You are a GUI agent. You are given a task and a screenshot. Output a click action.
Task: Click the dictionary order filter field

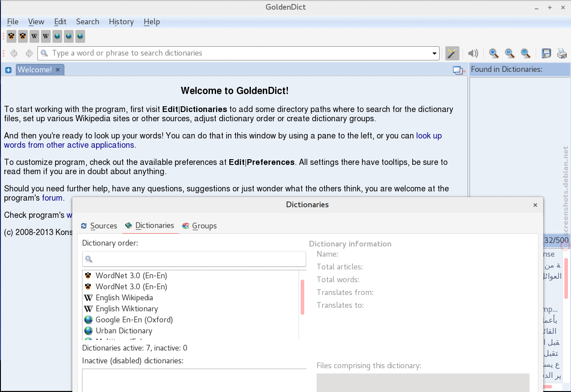pos(194,259)
